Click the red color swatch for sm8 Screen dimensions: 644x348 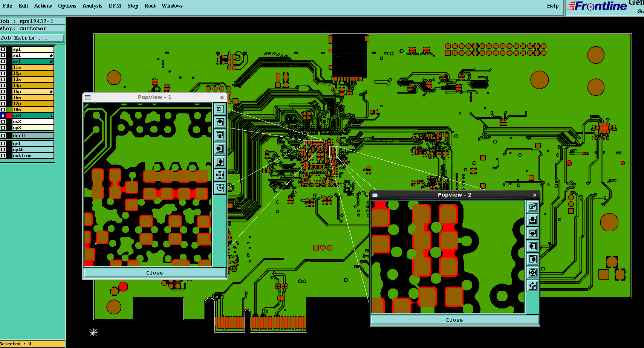click(9, 116)
